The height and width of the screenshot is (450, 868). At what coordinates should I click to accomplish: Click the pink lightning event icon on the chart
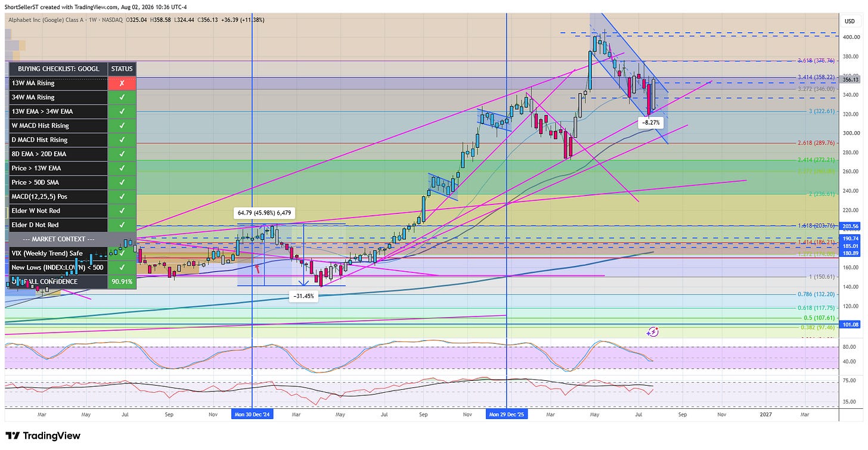pyautogui.click(x=653, y=331)
